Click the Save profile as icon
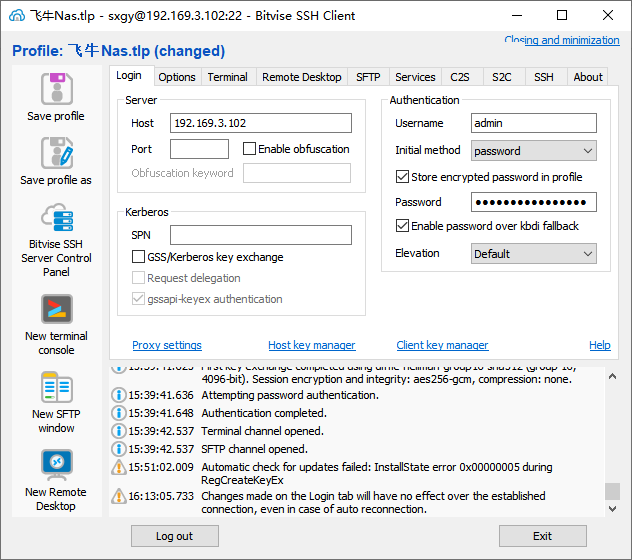This screenshot has height=560, width=632. (56, 153)
